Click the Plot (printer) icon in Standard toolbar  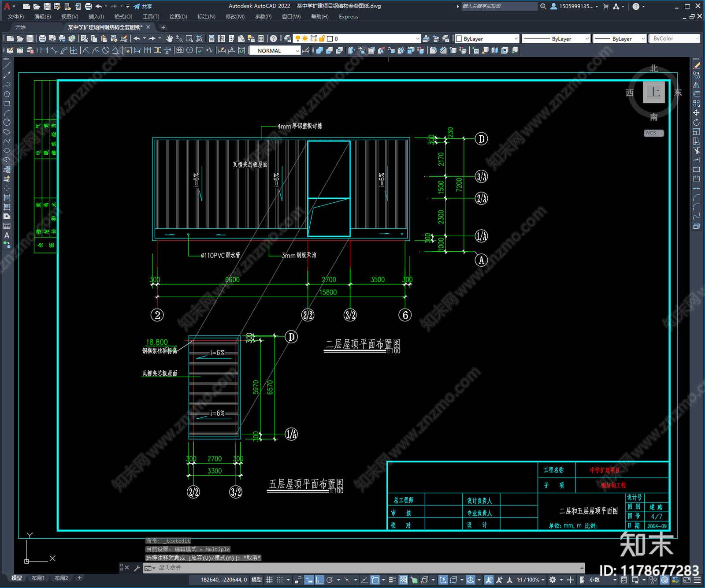[42, 39]
